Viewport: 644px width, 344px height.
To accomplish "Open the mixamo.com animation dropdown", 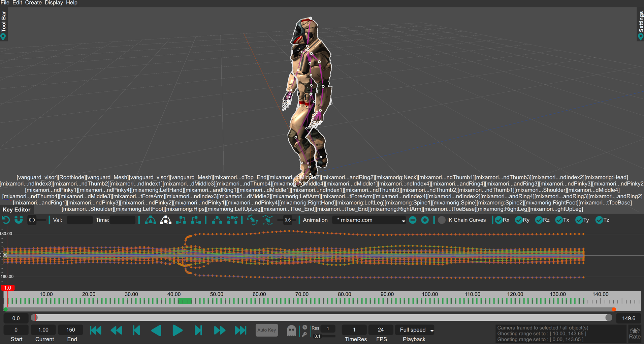I will [x=369, y=220].
